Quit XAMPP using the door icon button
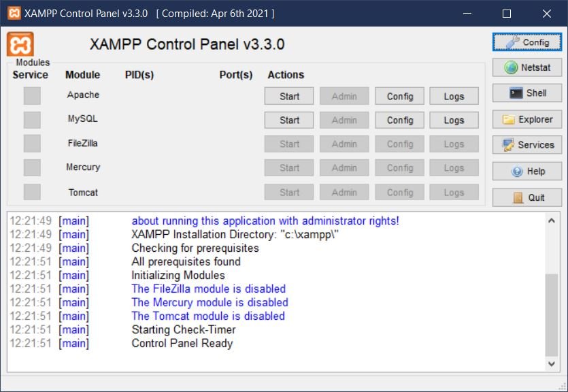Screen dimensions: 568x392 527,197
